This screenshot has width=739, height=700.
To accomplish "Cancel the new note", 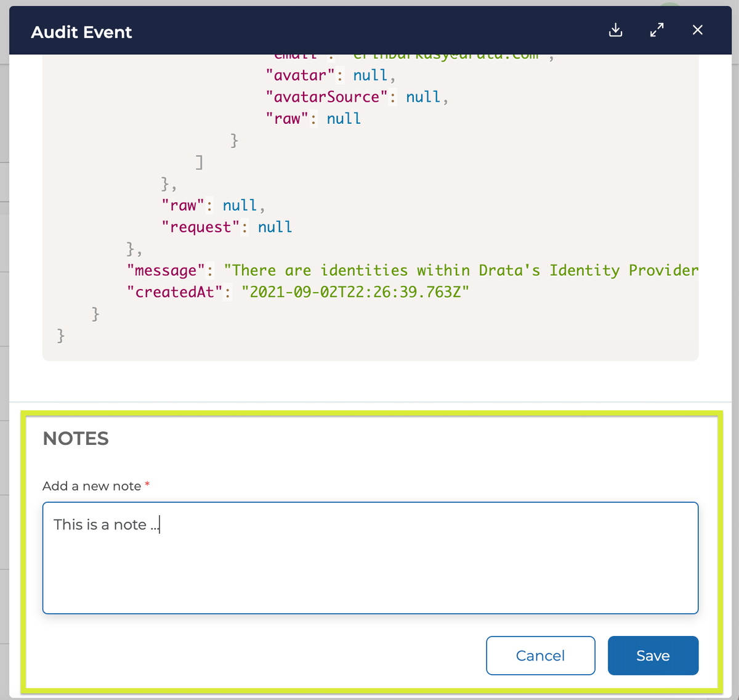I will coord(540,655).
